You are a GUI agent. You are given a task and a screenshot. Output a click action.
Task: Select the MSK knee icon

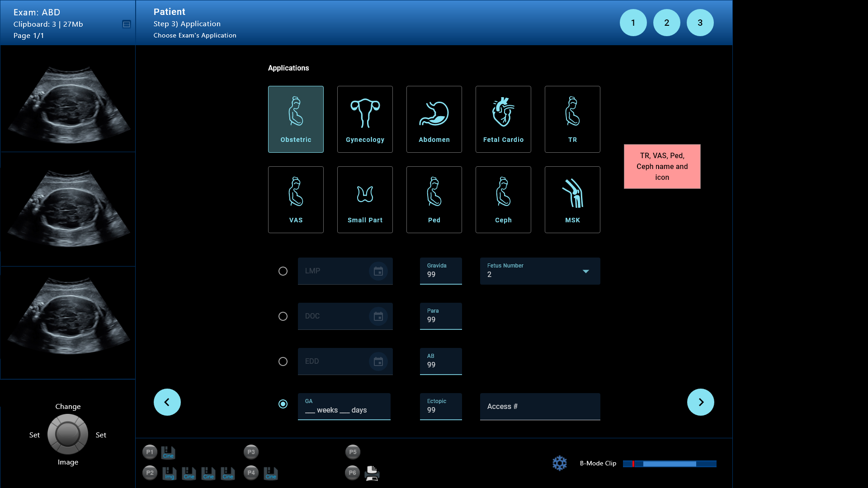click(572, 200)
